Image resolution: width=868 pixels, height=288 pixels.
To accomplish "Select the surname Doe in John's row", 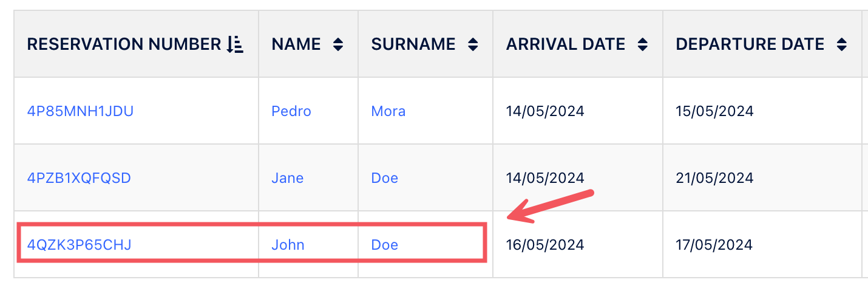I will (385, 245).
